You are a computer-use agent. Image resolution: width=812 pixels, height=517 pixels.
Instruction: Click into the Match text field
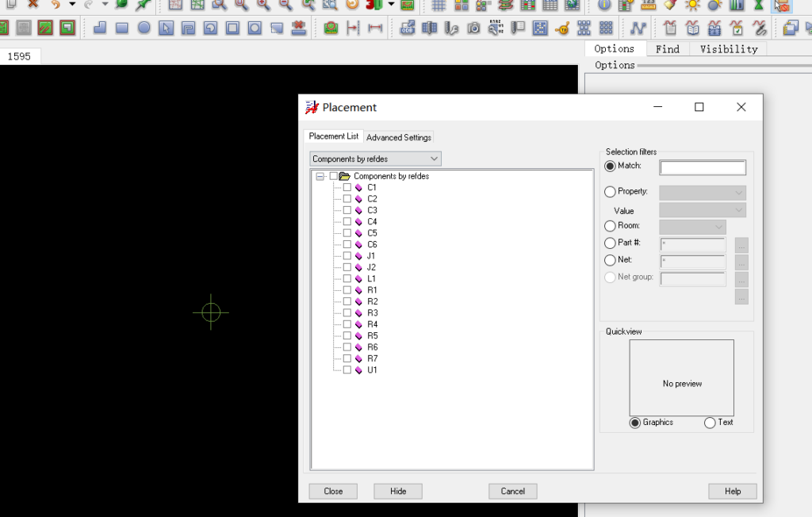coord(703,167)
